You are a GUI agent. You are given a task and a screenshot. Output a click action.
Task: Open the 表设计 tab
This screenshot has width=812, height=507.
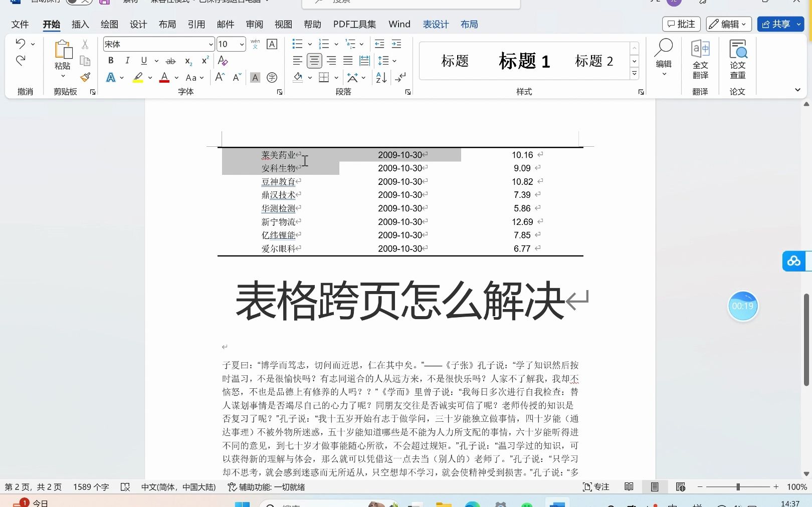point(436,24)
